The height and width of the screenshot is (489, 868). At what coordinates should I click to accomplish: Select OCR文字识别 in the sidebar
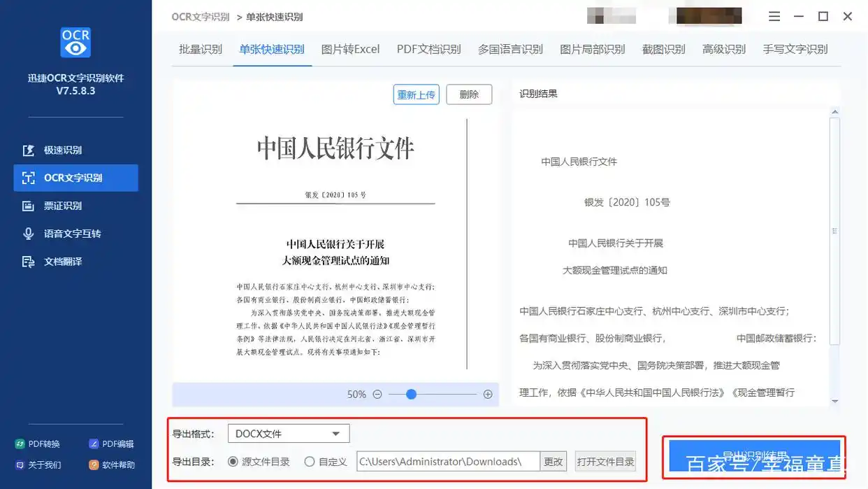[x=75, y=178]
